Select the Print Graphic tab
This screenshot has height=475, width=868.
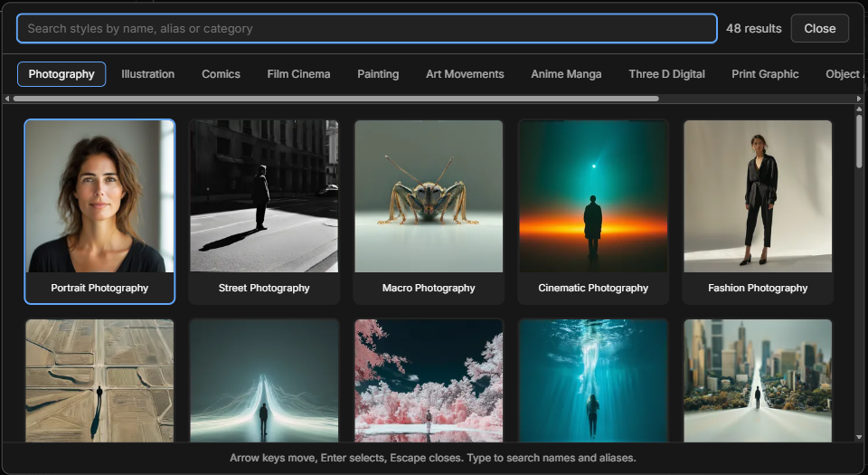765,74
